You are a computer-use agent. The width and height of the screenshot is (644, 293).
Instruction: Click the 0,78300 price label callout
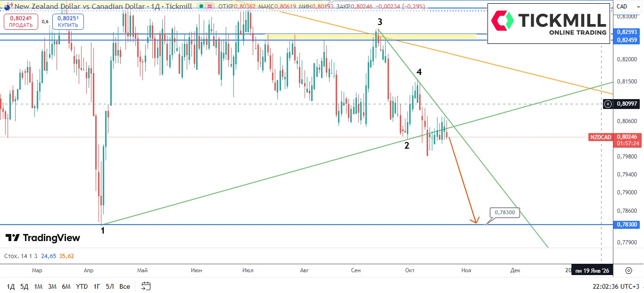505,213
